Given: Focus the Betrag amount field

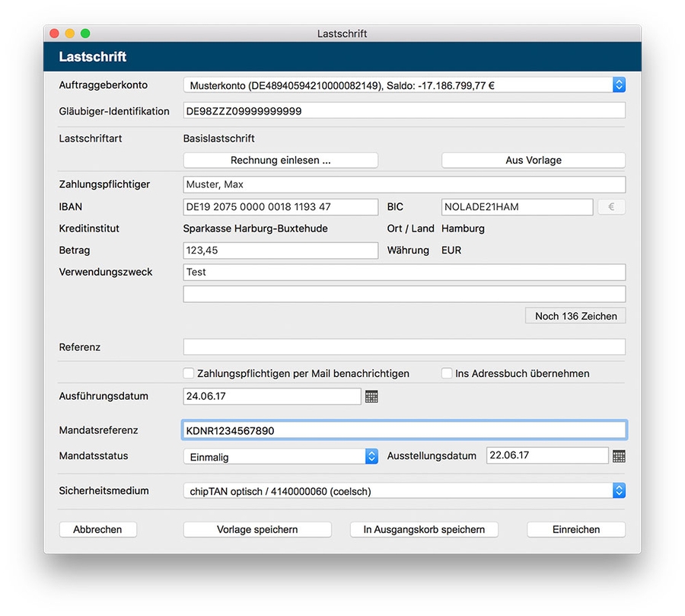Looking at the screenshot, I should pos(280,251).
